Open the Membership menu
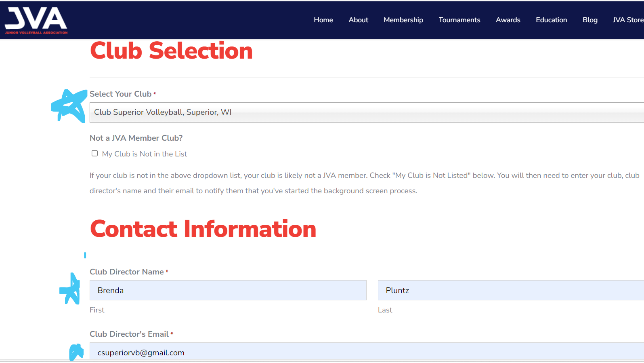644x363 pixels. [403, 20]
